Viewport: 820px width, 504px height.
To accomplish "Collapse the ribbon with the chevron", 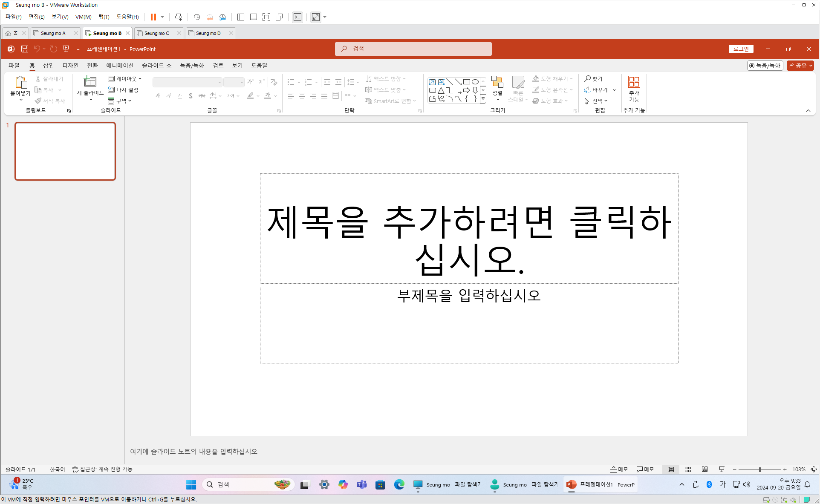I will click(x=808, y=111).
